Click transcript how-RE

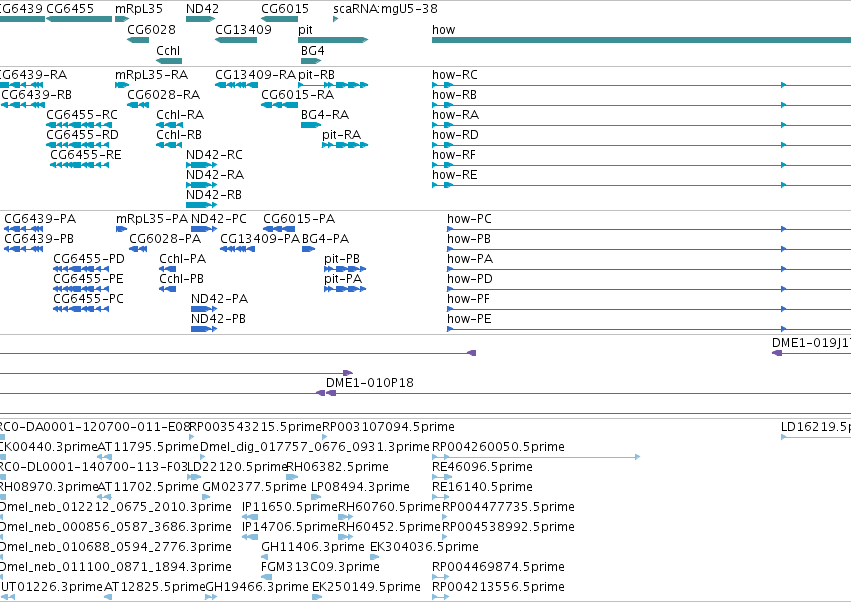455,175
